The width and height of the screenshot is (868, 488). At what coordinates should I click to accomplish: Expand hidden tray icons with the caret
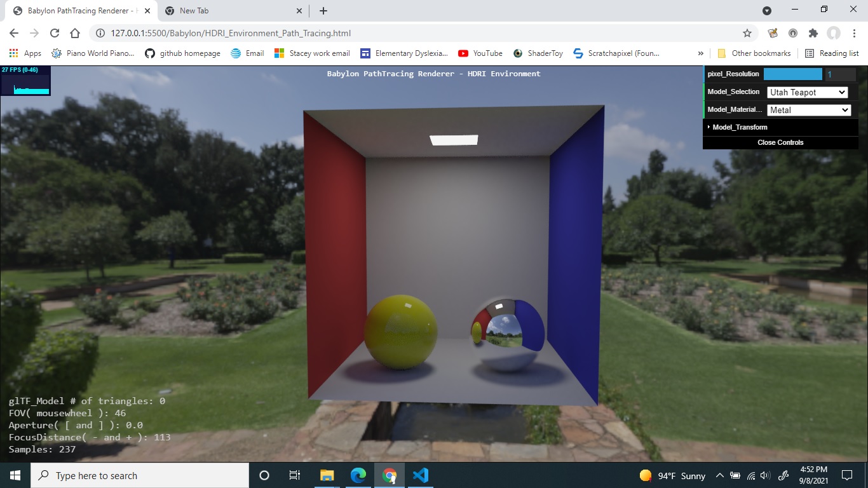(720, 475)
